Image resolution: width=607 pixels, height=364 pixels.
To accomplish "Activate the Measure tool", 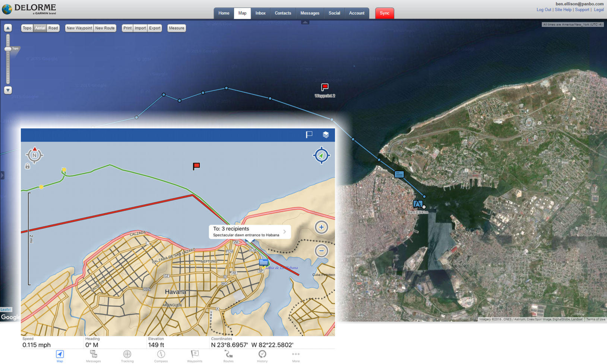I will [x=177, y=28].
